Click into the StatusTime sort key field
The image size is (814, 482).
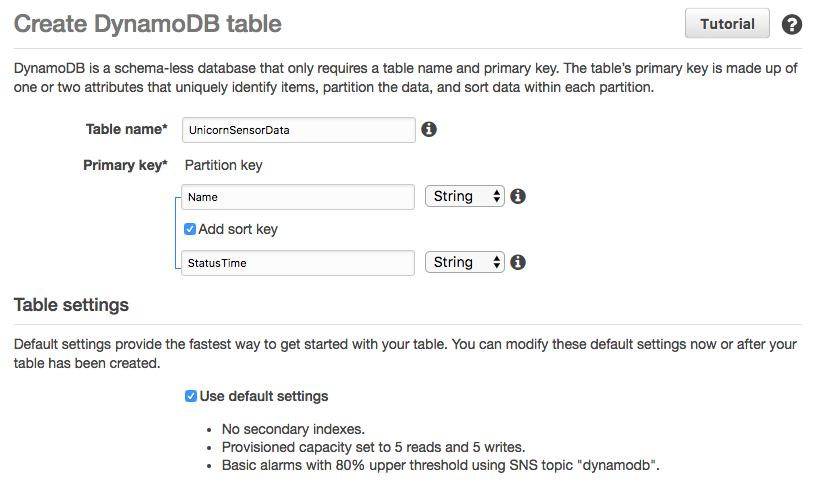pos(298,263)
